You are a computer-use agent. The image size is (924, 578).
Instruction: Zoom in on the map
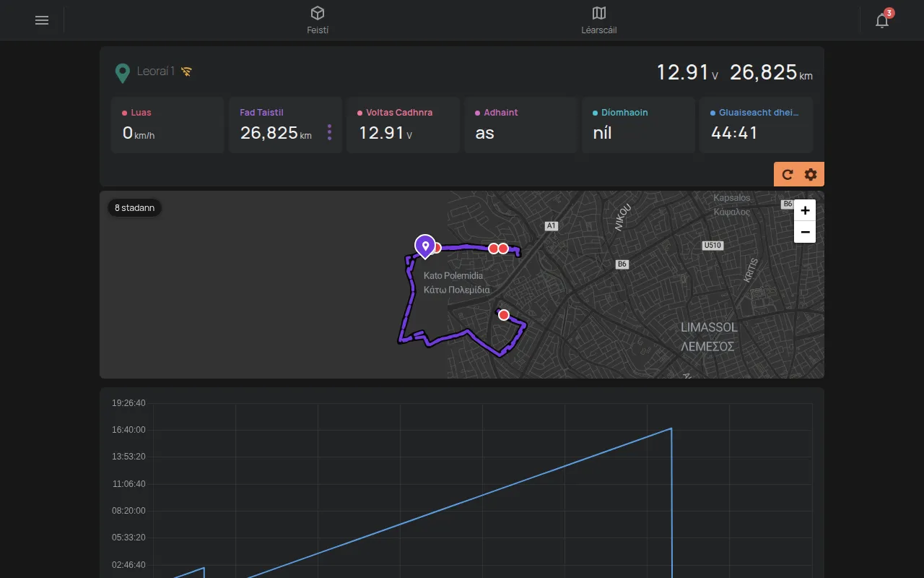pos(805,210)
